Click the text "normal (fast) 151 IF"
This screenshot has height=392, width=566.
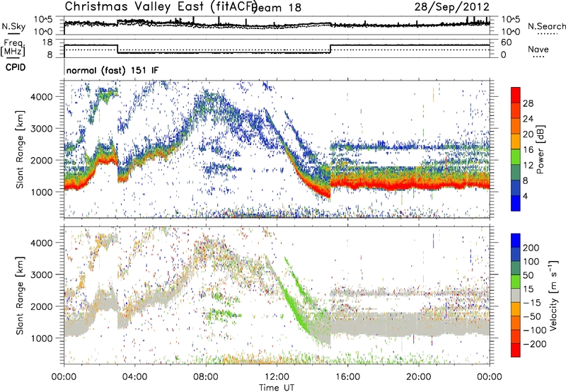[112, 70]
